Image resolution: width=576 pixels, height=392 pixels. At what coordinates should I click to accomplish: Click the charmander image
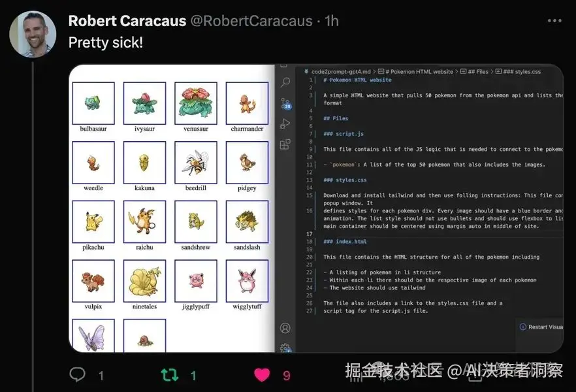(x=247, y=103)
